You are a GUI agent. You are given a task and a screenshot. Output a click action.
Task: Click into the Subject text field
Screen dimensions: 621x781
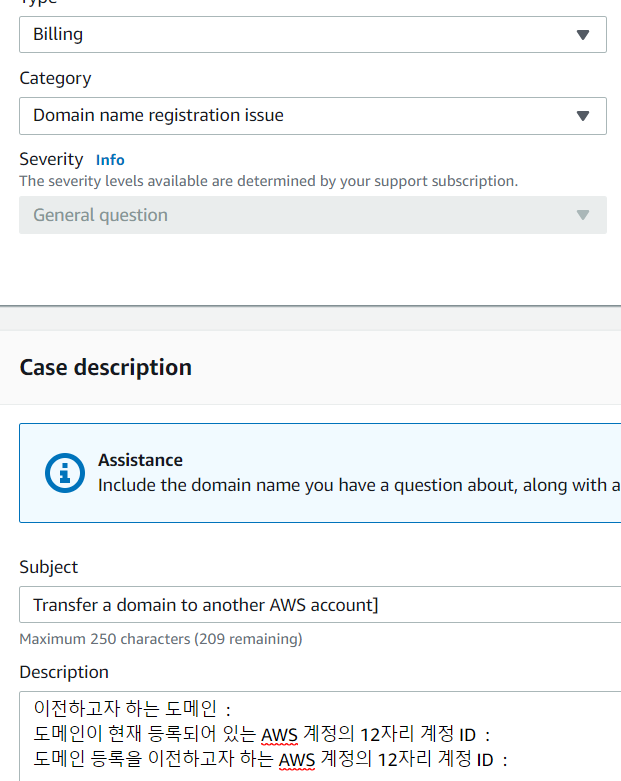click(320, 605)
